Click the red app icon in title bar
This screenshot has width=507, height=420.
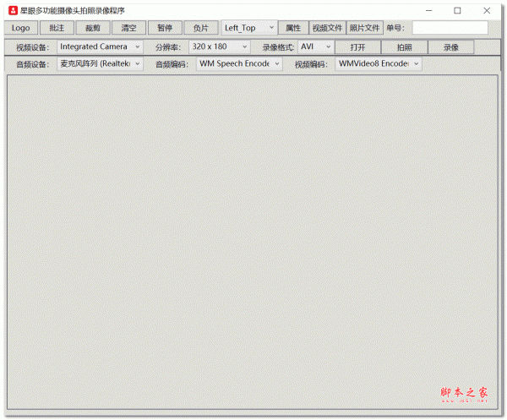coord(13,11)
